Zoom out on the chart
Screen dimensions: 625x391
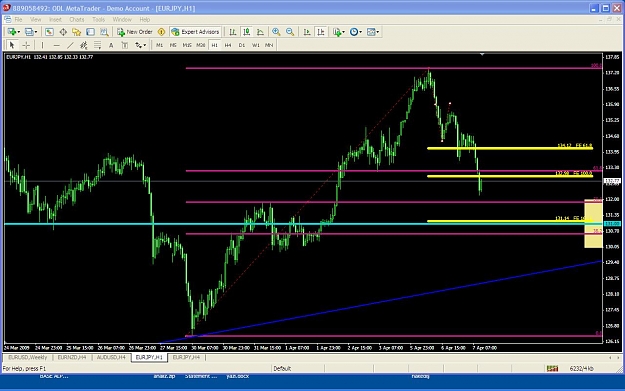pyautogui.click(x=290, y=32)
